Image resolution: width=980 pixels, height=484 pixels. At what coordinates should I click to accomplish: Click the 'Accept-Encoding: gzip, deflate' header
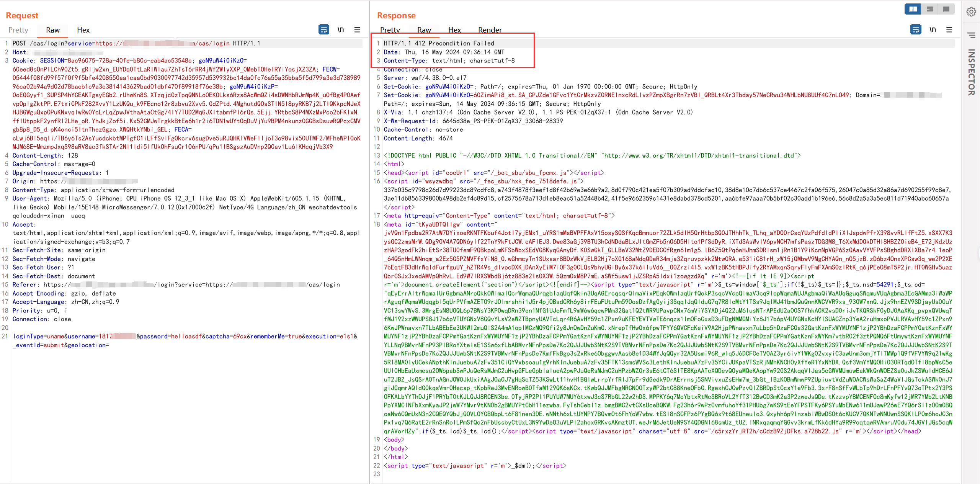pos(64,293)
